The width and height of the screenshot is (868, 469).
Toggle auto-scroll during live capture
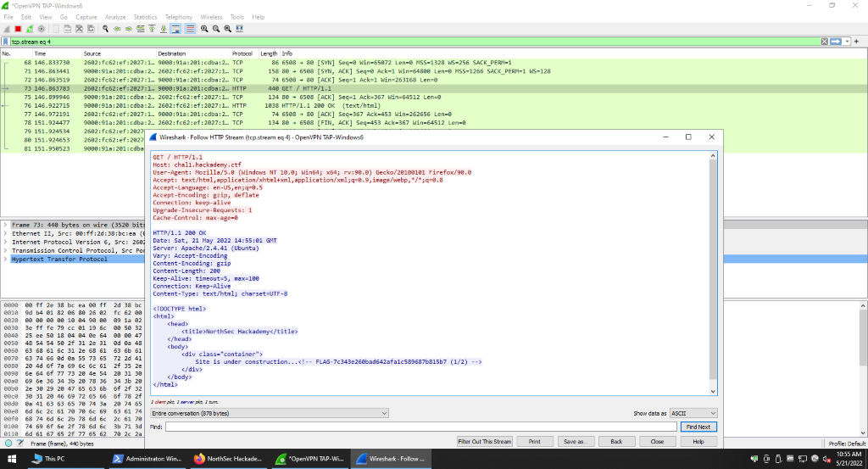click(175, 28)
